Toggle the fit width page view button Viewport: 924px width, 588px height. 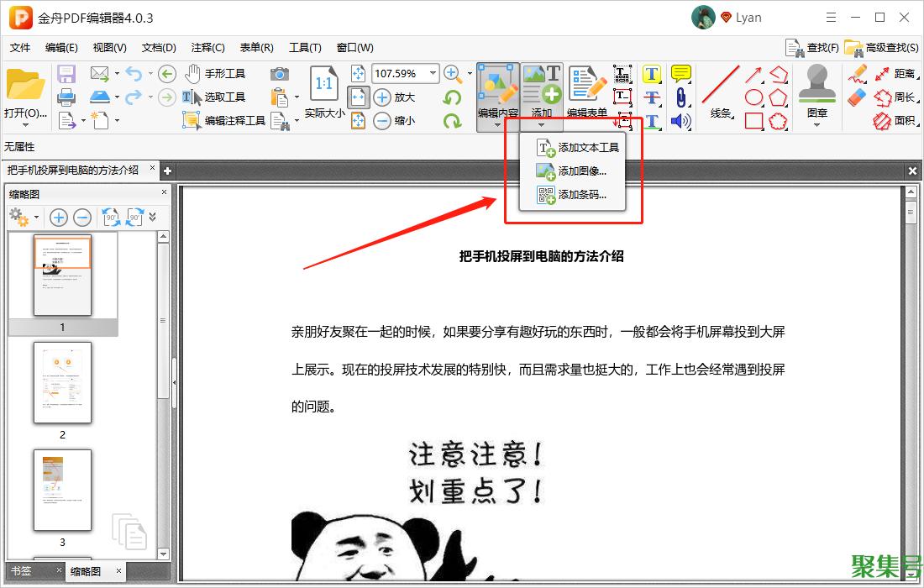tap(359, 97)
